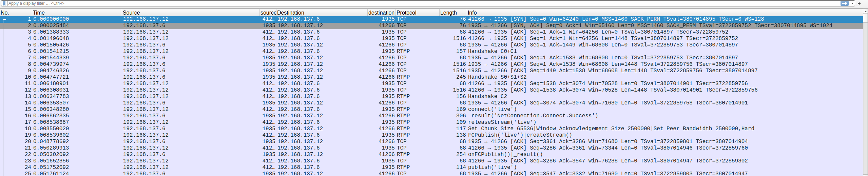The image size is (868, 176).
Task: Select the 'Set Chunk Size 65536' packet
Action: (431, 129)
